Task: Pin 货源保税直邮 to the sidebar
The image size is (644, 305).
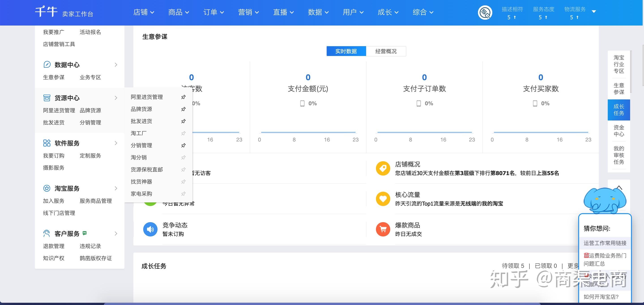Action: pos(183,170)
